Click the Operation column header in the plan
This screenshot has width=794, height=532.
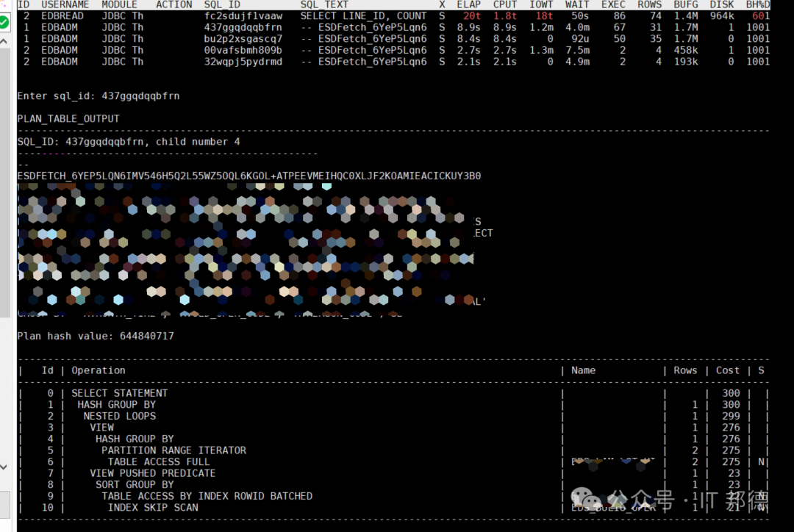99,370
